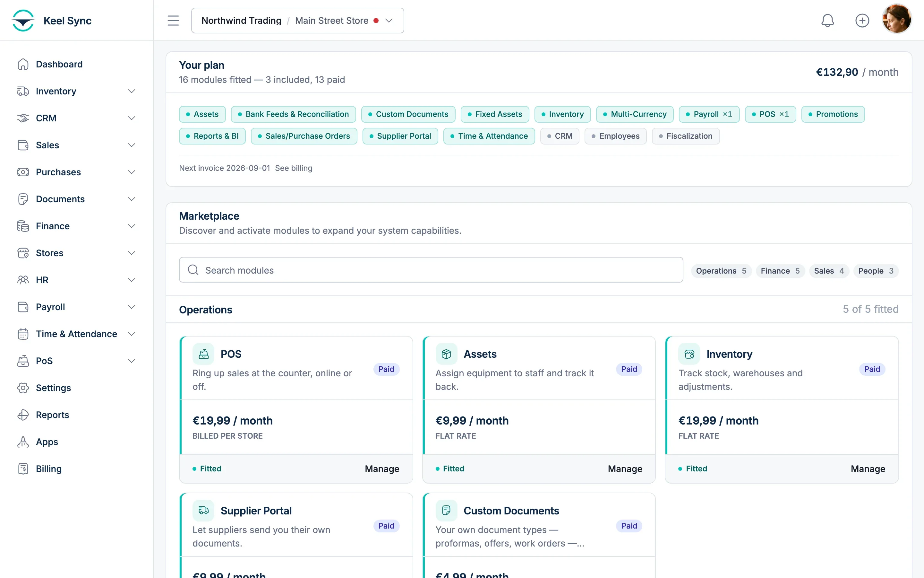Click the Inventory card store icon
The height and width of the screenshot is (578, 924).
click(x=689, y=354)
